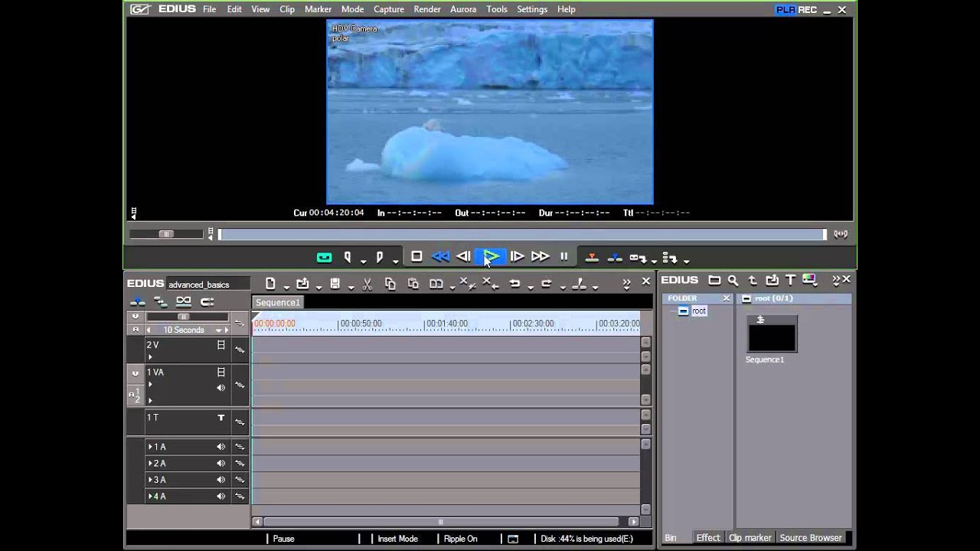Click the Delete icon in timeline toolbar
This screenshot has height=551, width=980.
coord(467,284)
